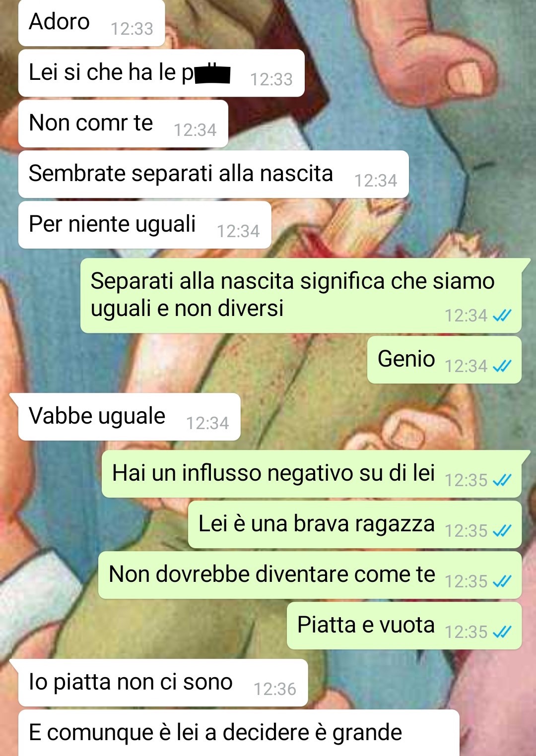Tap read-receipt ticks on 'Piatta e vuota'
Screen dimensions: 536x756
click(x=502, y=632)
